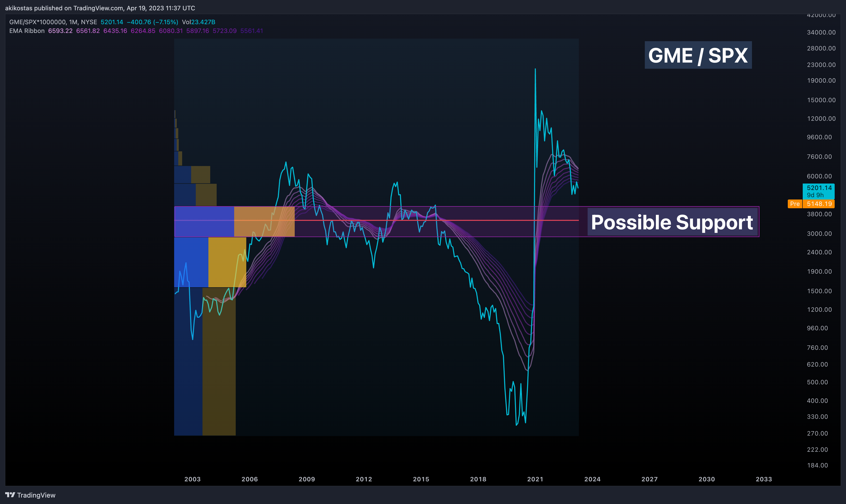The image size is (846, 504).
Task: Click the EMA value 6080.31
Action: [171, 31]
